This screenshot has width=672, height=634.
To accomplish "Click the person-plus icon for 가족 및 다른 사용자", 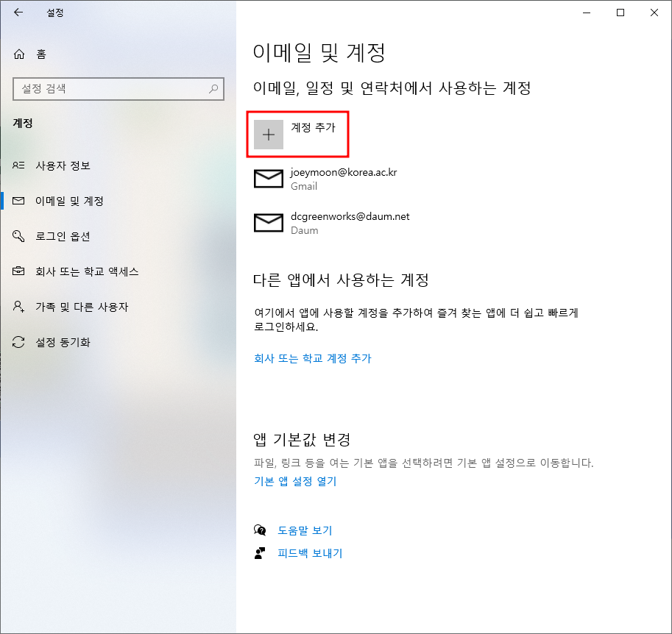I will click(x=18, y=307).
